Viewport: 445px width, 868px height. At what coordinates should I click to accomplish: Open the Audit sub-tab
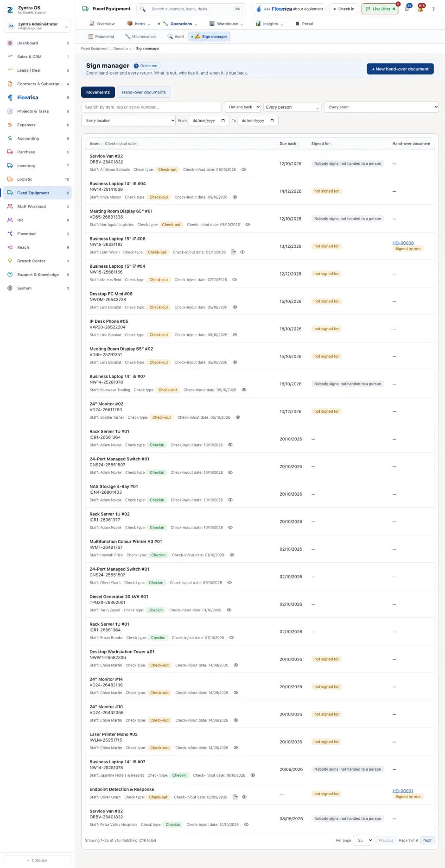pos(176,37)
